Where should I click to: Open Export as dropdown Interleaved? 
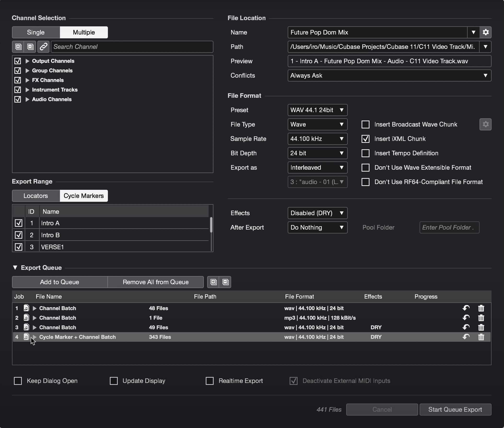pos(317,168)
